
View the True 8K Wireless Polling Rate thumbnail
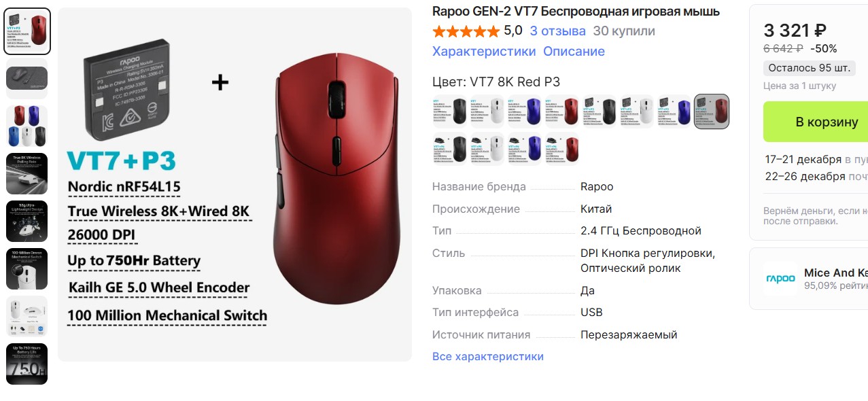pos(27,173)
